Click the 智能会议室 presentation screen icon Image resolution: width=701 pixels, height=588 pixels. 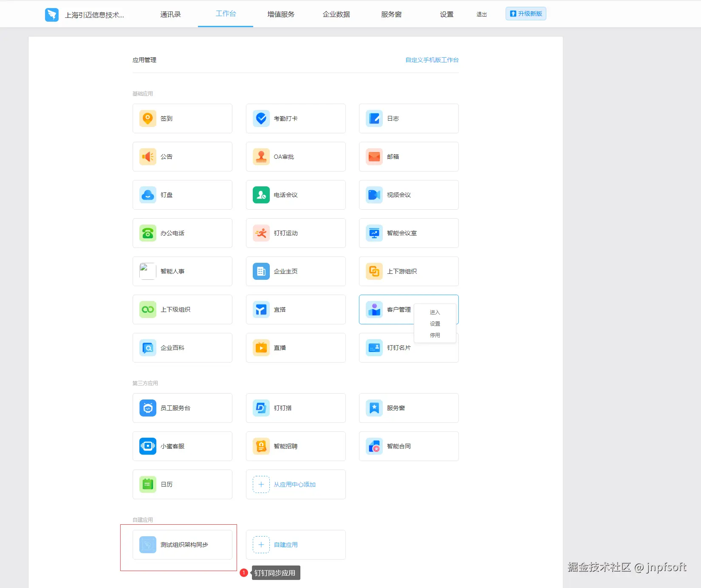coord(374,233)
